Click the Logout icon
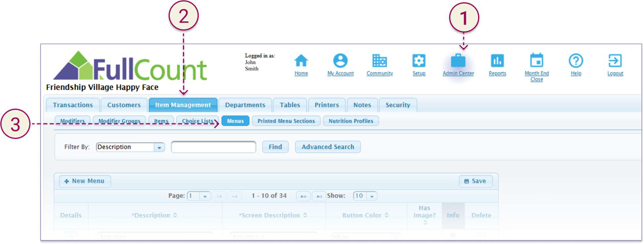This screenshot has width=644, height=244. [x=615, y=61]
